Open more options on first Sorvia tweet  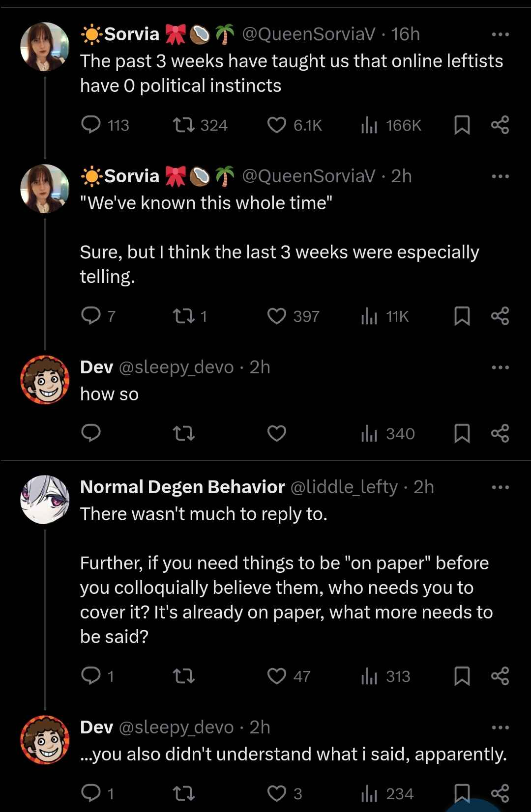(x=500, y=34)
